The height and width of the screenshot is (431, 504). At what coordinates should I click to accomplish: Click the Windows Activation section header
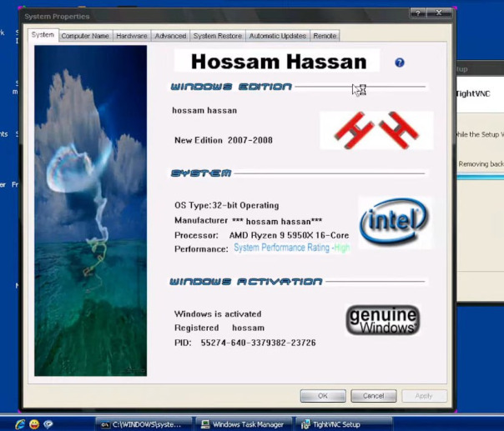pyautogui.click(x=246, y=282)
